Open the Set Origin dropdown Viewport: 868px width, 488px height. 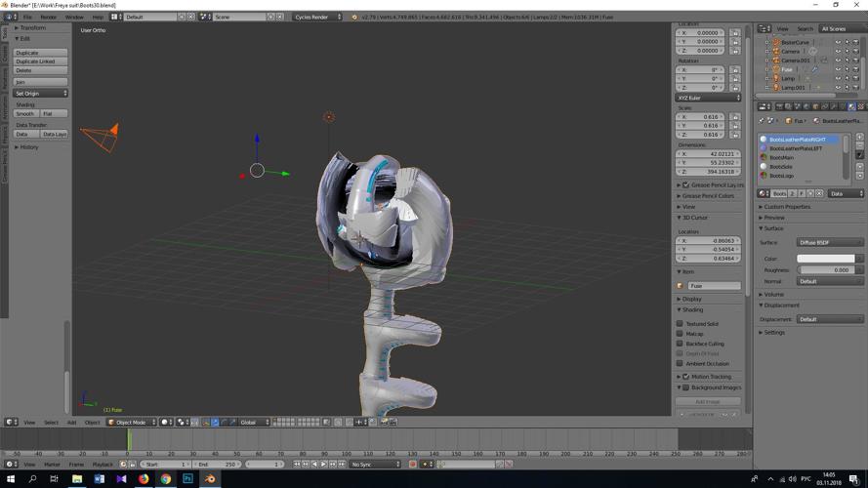41,94
